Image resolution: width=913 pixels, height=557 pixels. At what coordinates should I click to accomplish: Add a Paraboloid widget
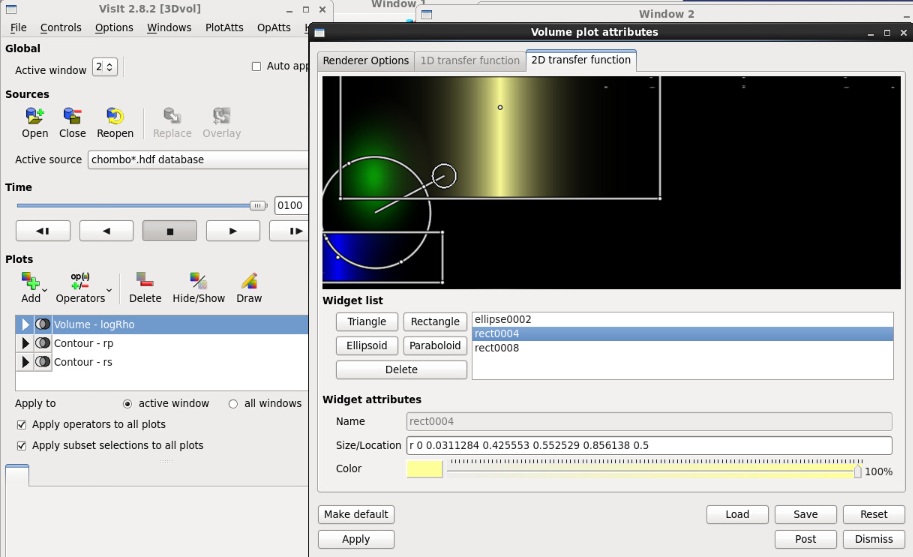tap(435, 346)
